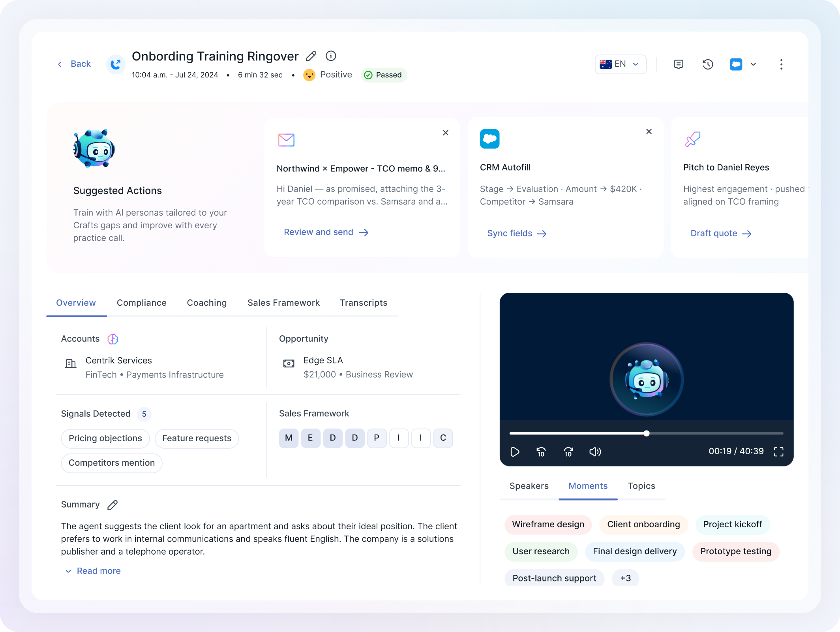
Task: Rewind the recording 10 seconds
Action: click(541, 451)
